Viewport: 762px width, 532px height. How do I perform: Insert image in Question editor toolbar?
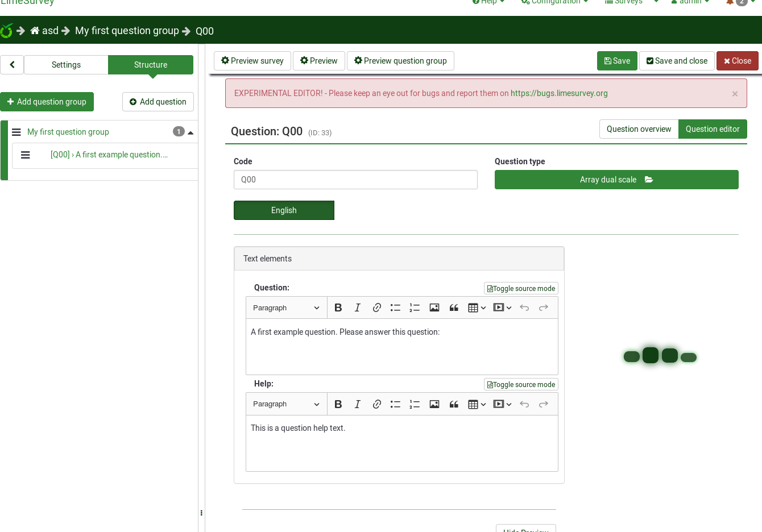[434, 307]
